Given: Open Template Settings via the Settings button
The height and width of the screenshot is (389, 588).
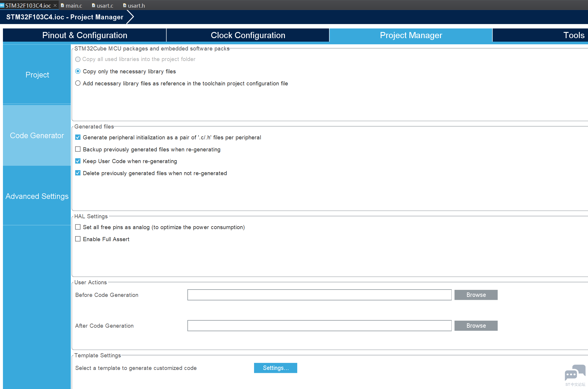Looking at the screenshot, I should 275,368.
